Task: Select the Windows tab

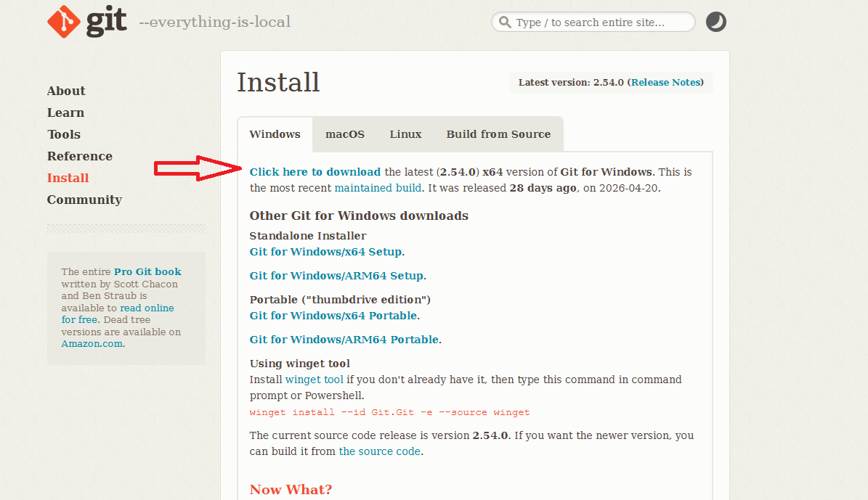Action: [x=275, y=134]
